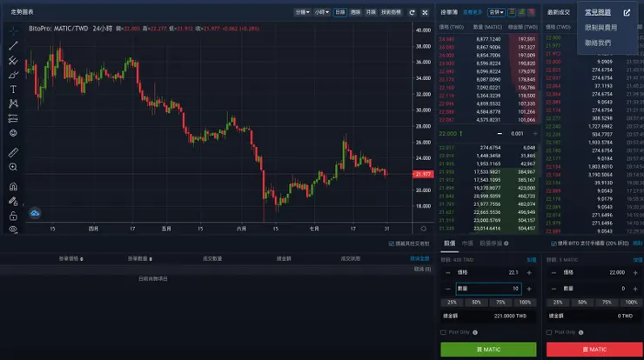Image resolution: width=644 pixels, height=360 pixels.
Task: Open the 限制與費用 menu entry
Action: [600, 28]
